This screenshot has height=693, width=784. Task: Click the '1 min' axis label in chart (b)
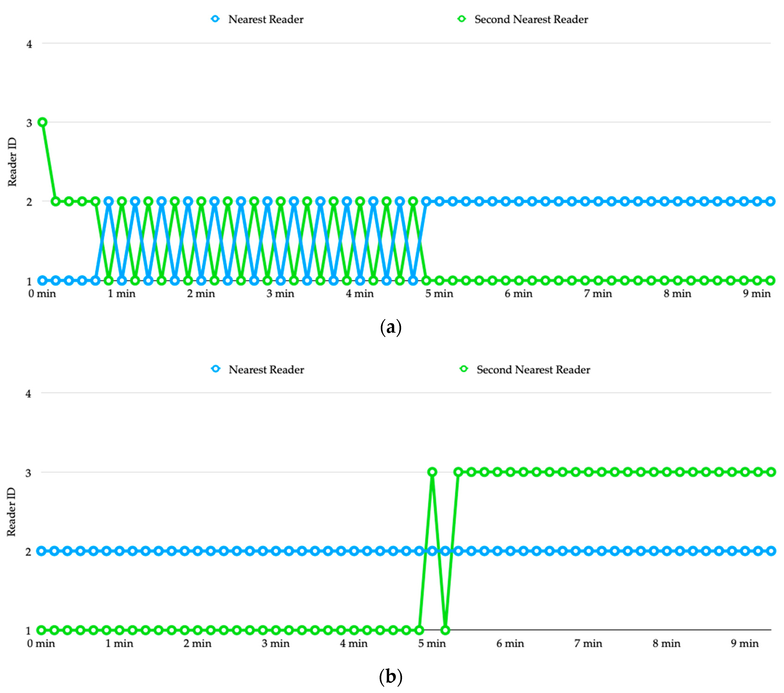(x=119, y=644)
